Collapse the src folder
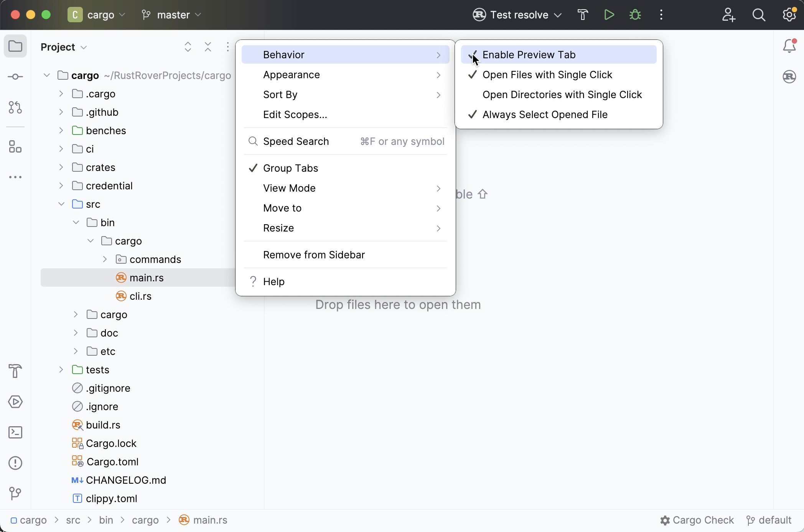 pos(61,204)
